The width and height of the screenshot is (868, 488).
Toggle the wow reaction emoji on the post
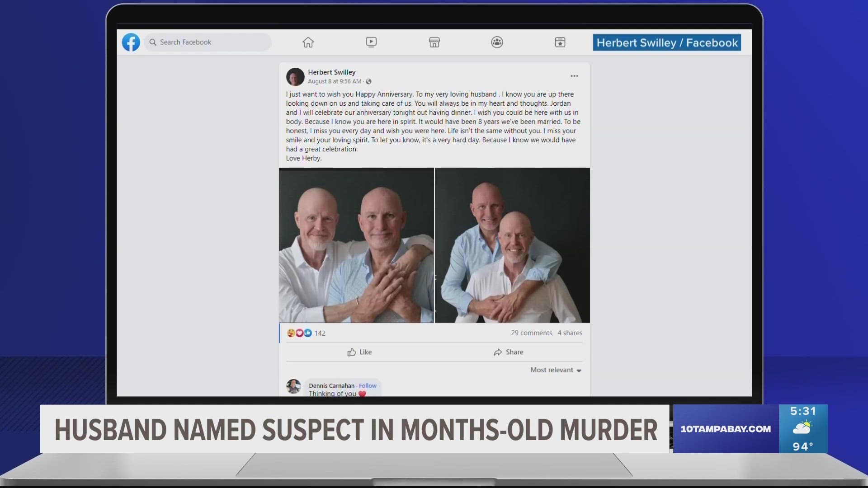click(x=292, y=333)
